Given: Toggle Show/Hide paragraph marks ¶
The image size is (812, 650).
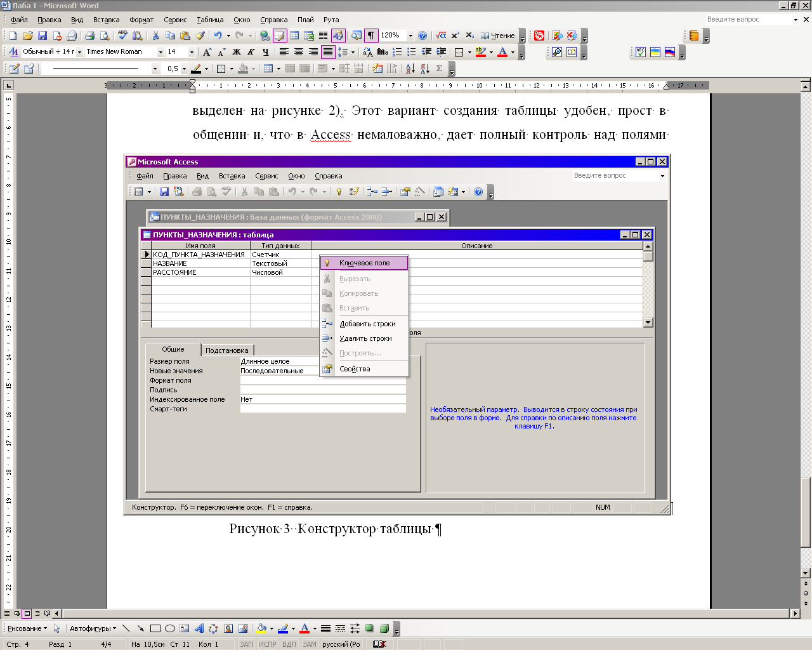Looking at the screenshot, I should (371, 36).
